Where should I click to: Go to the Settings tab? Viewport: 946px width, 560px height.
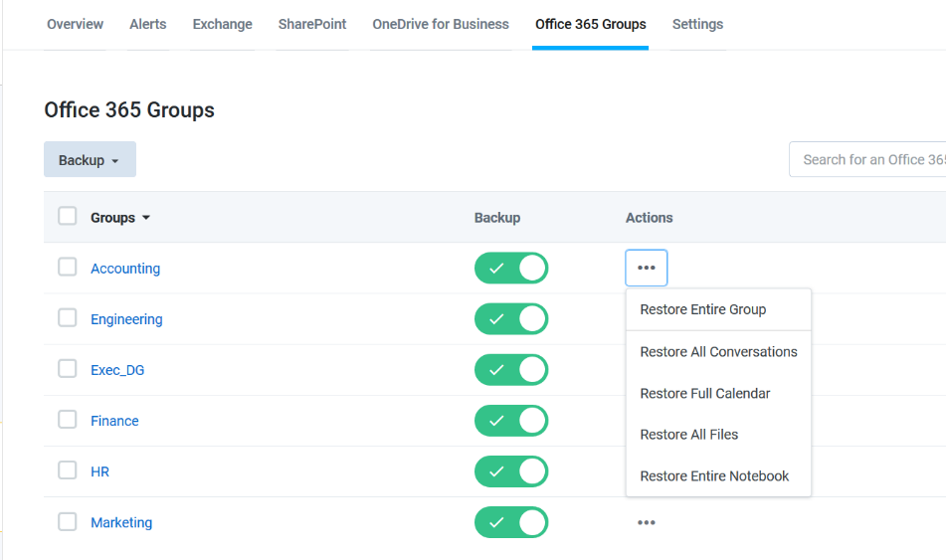(x=697, y=24)
